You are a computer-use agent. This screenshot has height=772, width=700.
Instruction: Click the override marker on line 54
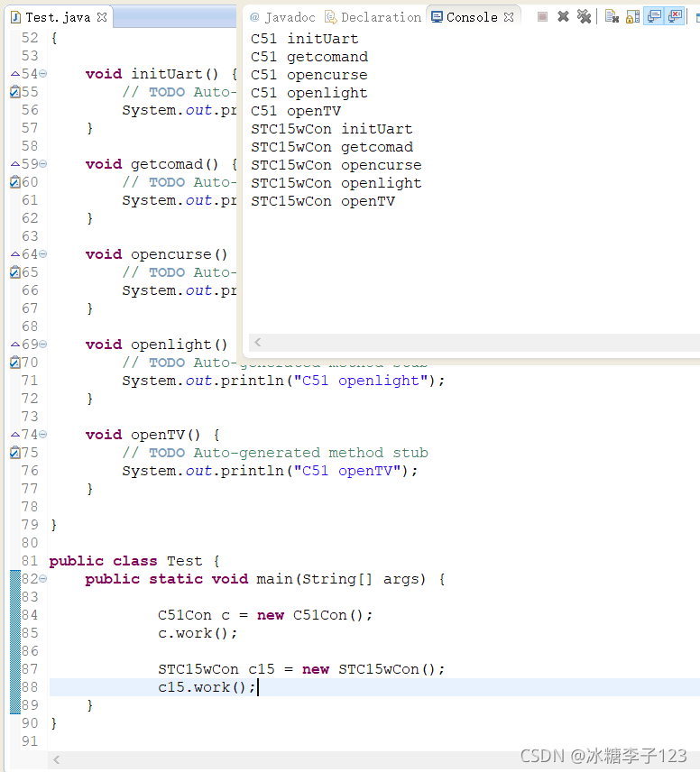pos(15,74)
